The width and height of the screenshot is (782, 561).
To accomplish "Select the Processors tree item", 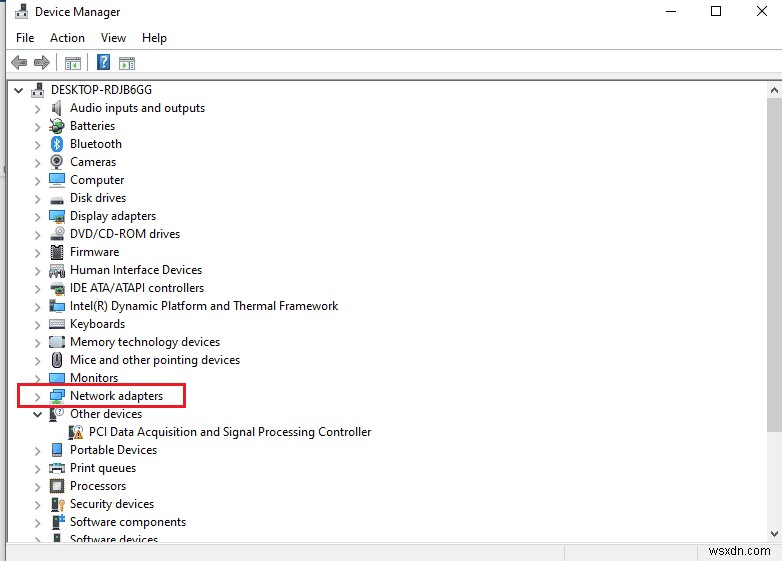I will tap(98, 486).
